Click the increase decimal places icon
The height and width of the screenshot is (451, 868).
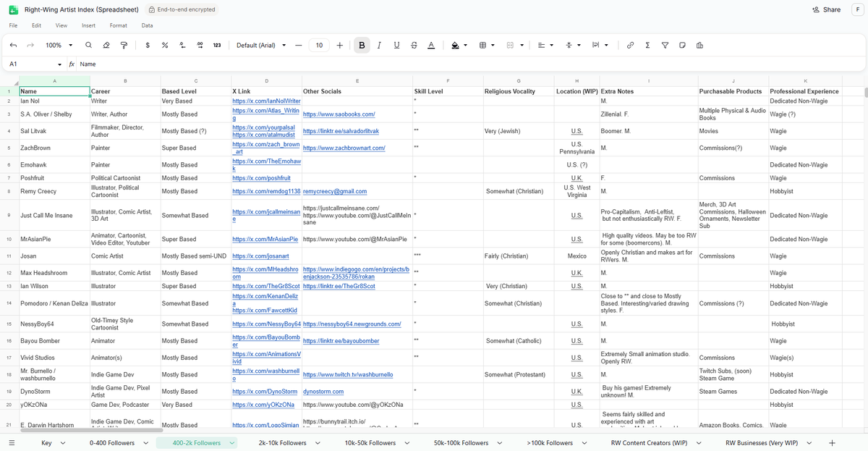tap(200, 45)
